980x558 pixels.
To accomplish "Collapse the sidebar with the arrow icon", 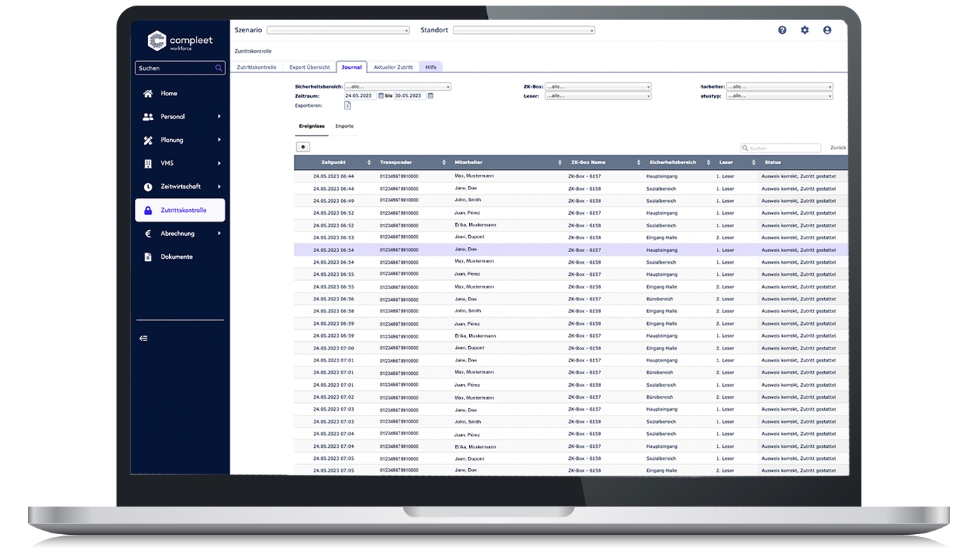I will point(143,338).
